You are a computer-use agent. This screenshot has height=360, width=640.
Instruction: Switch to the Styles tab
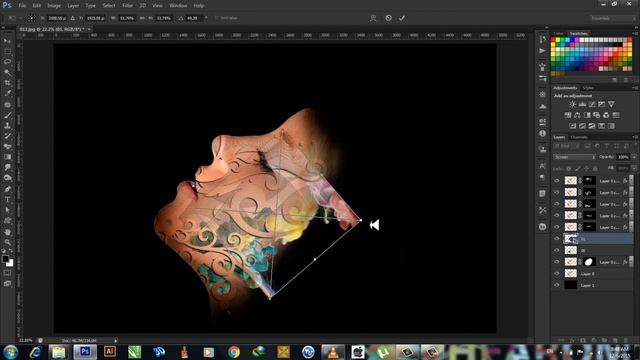tap(588, 88)
